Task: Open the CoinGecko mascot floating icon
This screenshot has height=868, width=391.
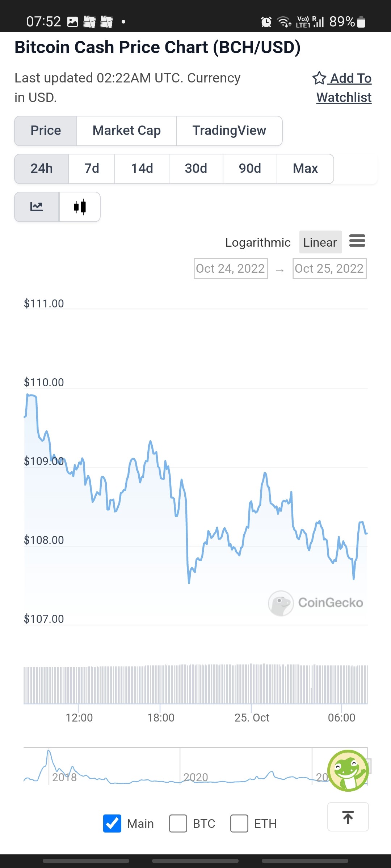Action: click(x=348, y=770)
